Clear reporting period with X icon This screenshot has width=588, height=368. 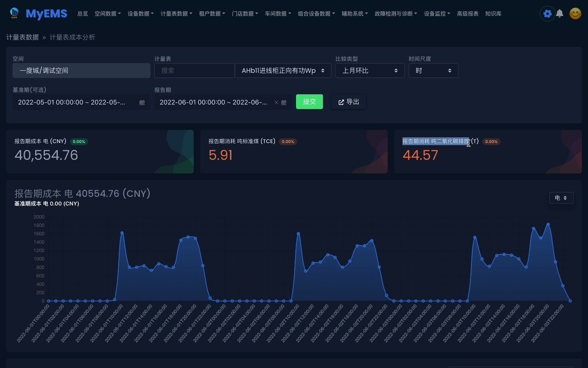pos(276,103)
